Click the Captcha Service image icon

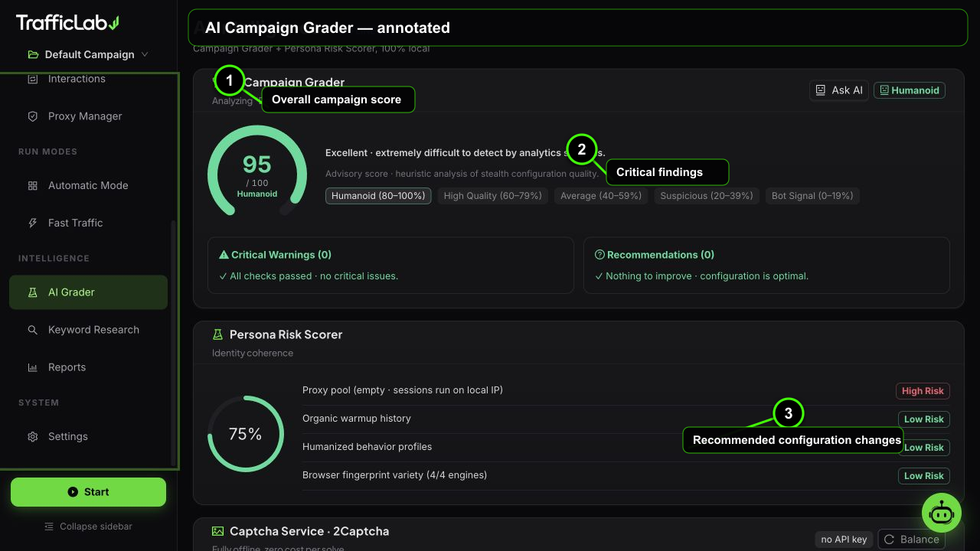click(x=217, y=531)
